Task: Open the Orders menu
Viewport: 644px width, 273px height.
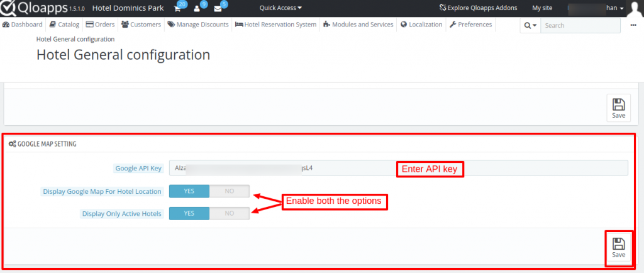Action: coord(100,25)
